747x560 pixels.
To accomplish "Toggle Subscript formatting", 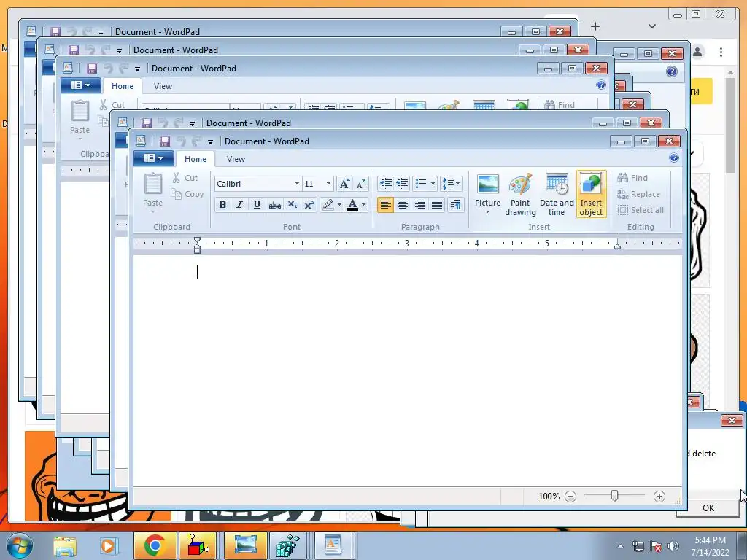I will point(292,205).
